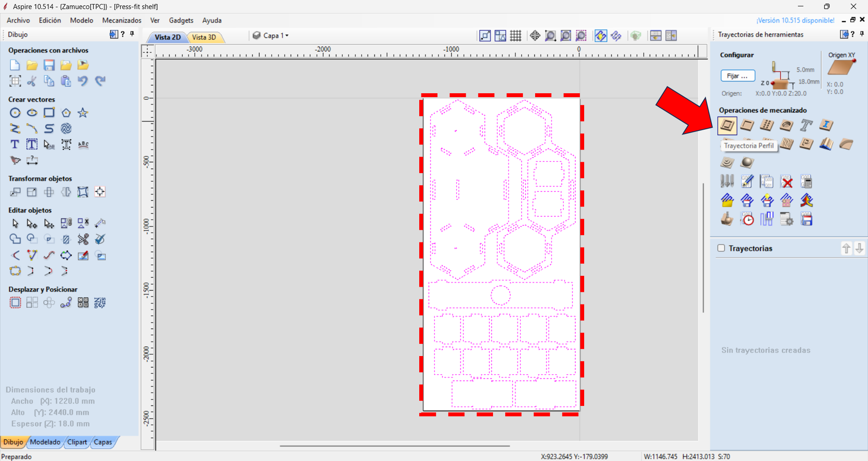Open the Mecanizados menu
This screenshot has width=868, height=461.
point(122,20)
